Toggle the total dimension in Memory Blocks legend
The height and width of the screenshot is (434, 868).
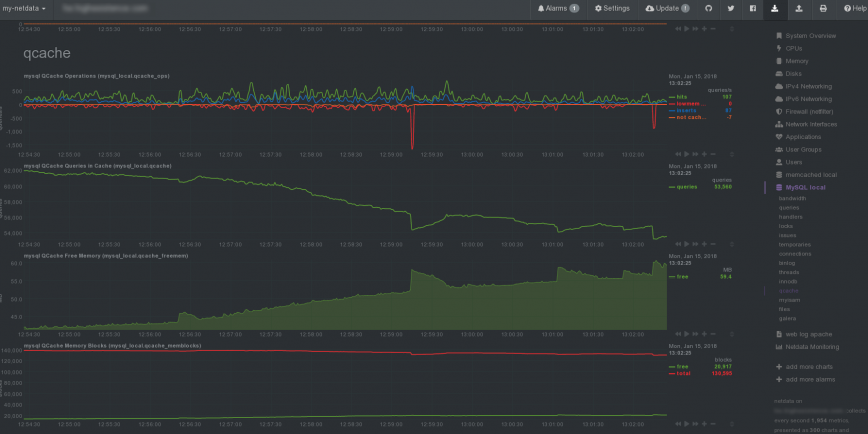(x=683, y=372)
